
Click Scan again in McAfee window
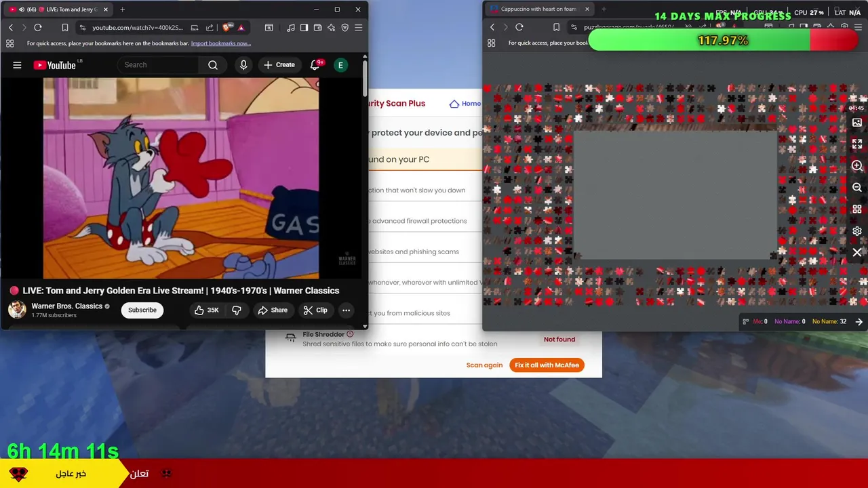click(x=484, y=365)
